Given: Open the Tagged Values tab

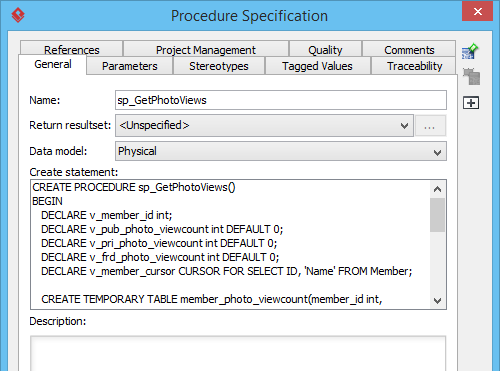Looking at the screenshot, I should click(317, 66).
